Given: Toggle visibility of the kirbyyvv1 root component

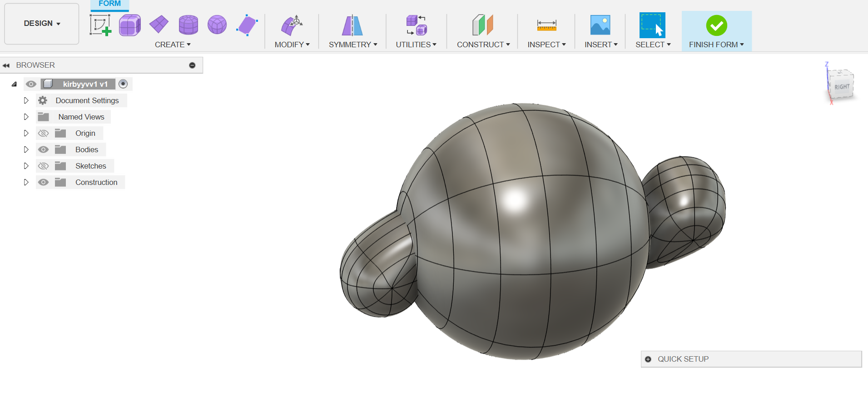Looking at the screenshot, I should (x=31, y=84).
